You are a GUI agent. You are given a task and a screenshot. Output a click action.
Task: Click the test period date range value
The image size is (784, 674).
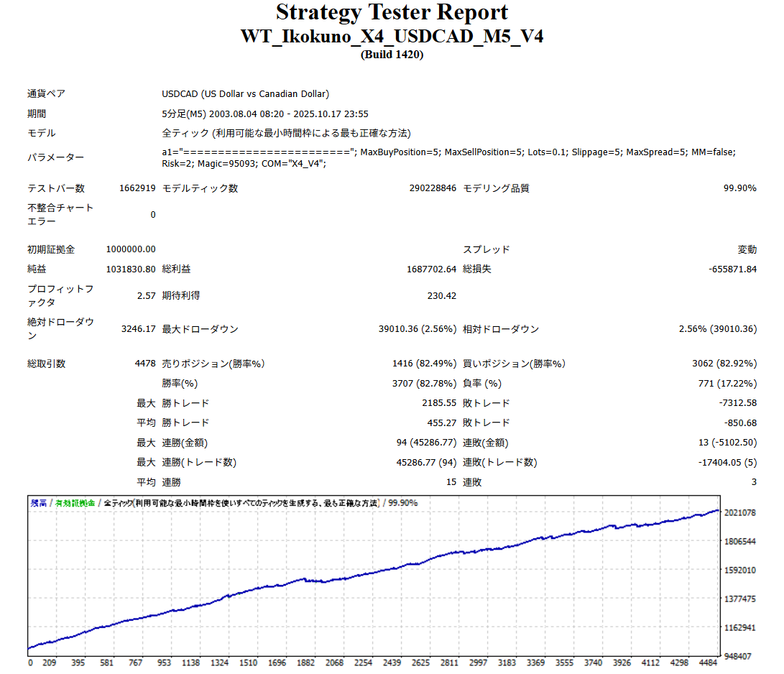coord(265,114)
